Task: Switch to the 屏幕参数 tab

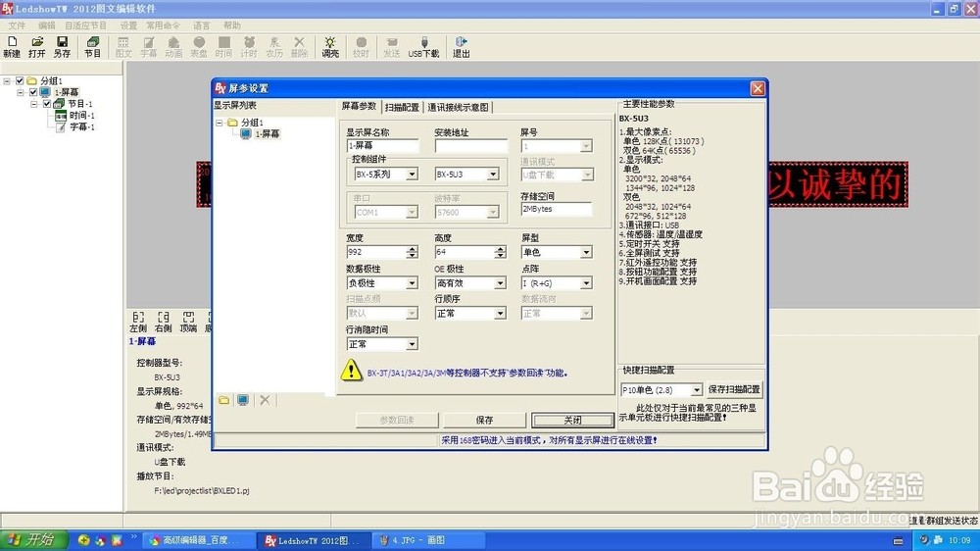Action: click(x=359, y=106)
